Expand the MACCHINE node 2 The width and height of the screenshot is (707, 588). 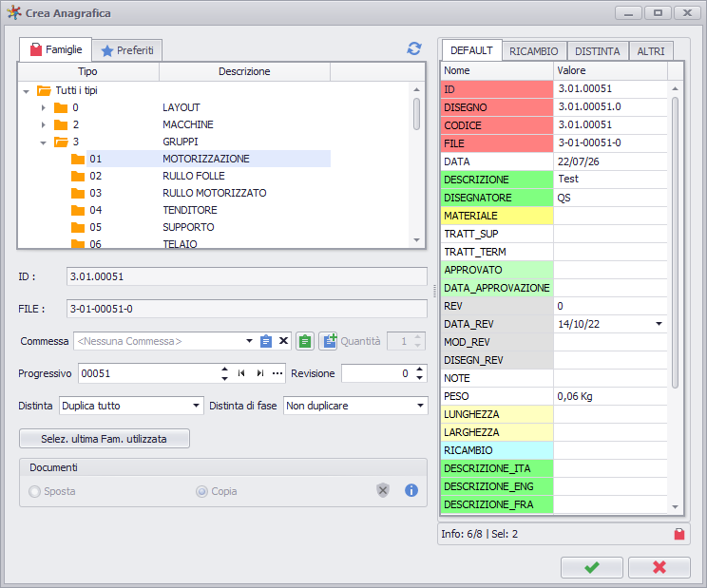pos(44,124)
